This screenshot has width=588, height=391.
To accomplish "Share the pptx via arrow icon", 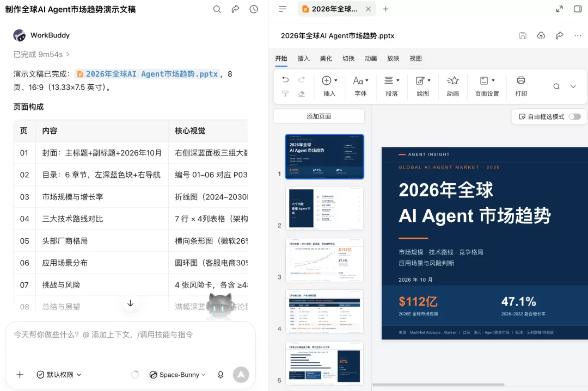I will pyautogui.click(x=559, y=35).
